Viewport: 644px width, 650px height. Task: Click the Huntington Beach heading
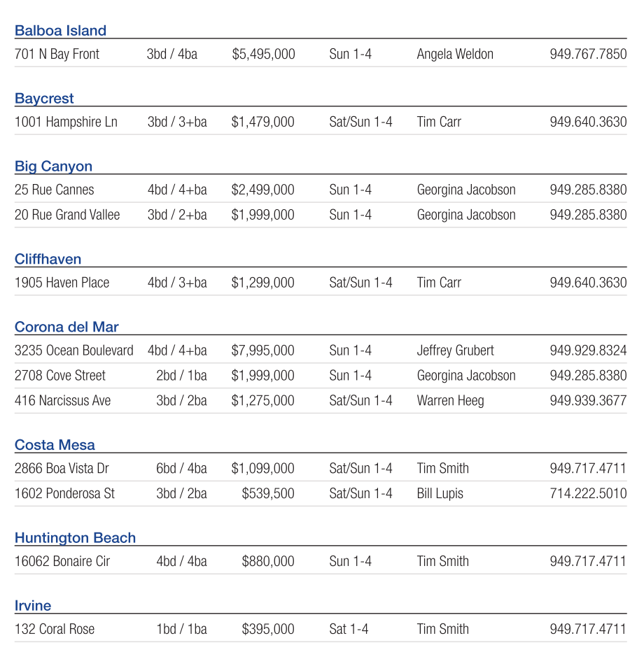(75, 538)
